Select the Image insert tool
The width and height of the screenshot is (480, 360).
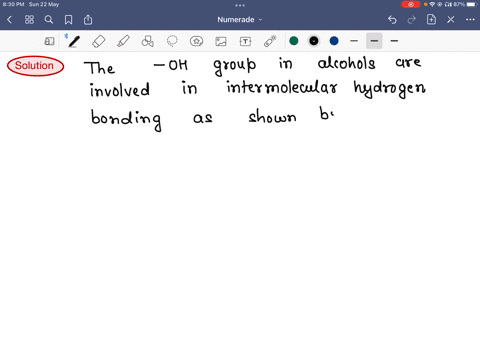[x=221, y=41]
